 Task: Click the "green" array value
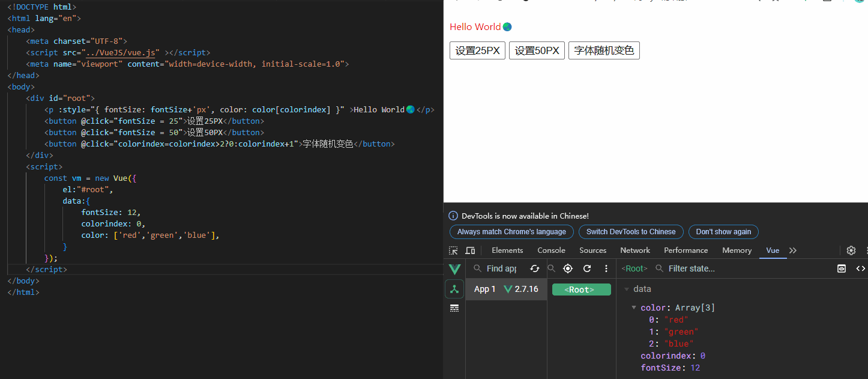click(681, 332)
